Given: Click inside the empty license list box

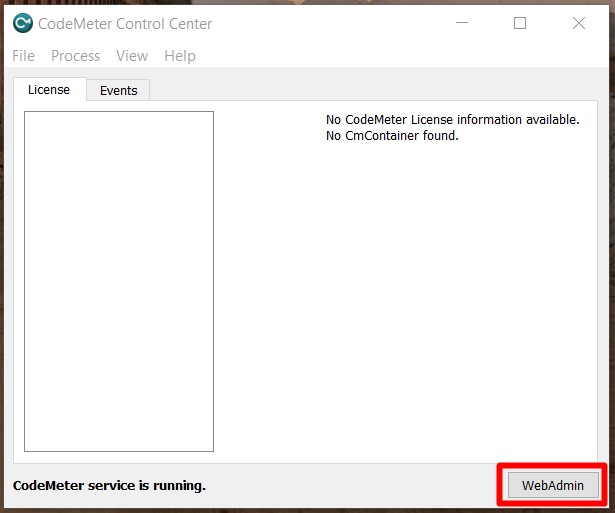Looking at the screenshot, I should click(118, 280).
